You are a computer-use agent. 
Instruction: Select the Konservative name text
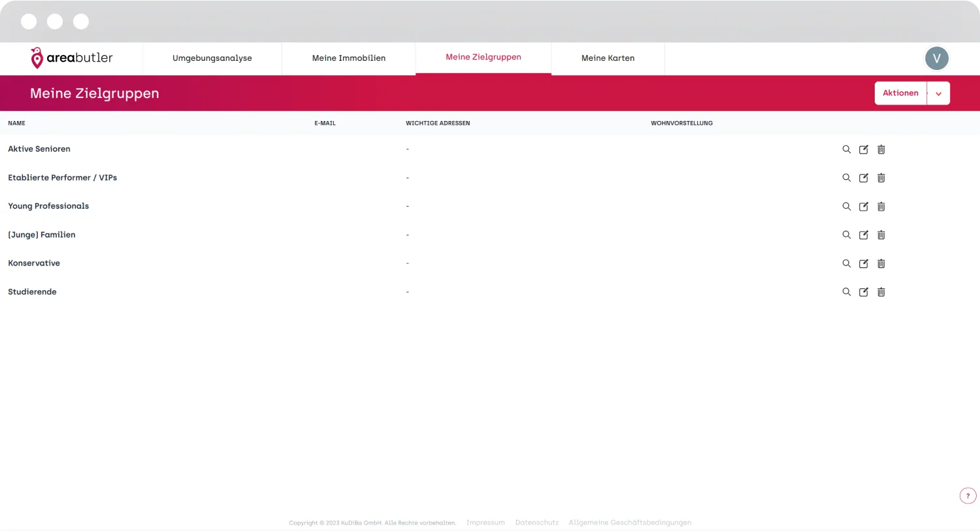pyautogui.click(x=34, y=264)
